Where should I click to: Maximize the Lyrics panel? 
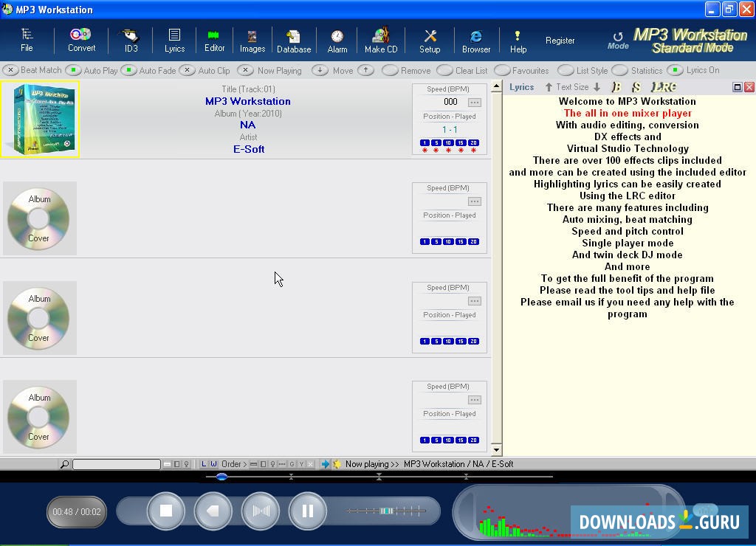738,87
